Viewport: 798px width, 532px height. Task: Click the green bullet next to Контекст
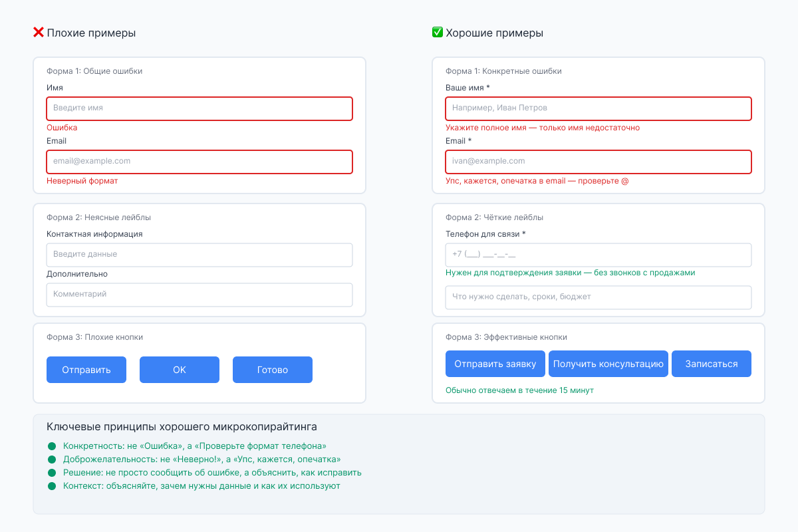click(x=52, y=486)
